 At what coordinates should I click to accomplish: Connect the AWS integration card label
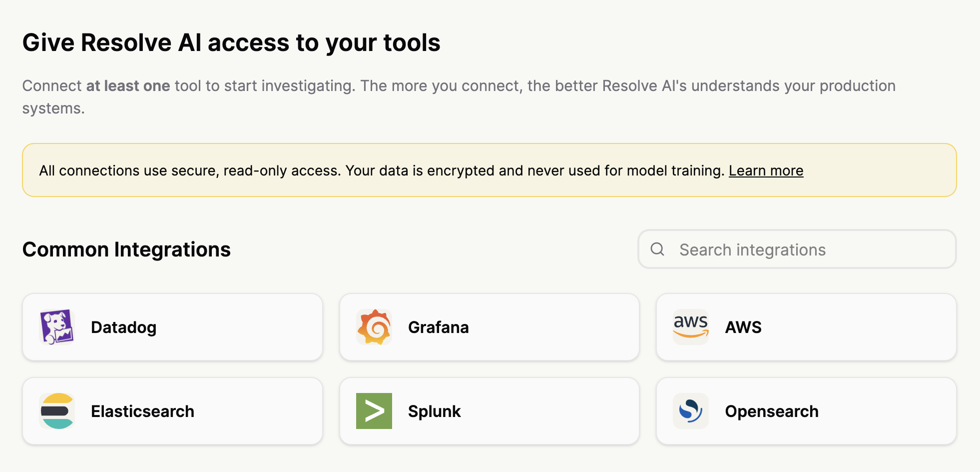[743, 327]
